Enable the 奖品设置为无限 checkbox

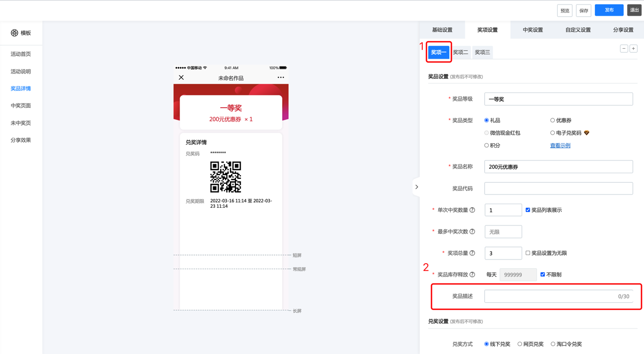[528, 253]
